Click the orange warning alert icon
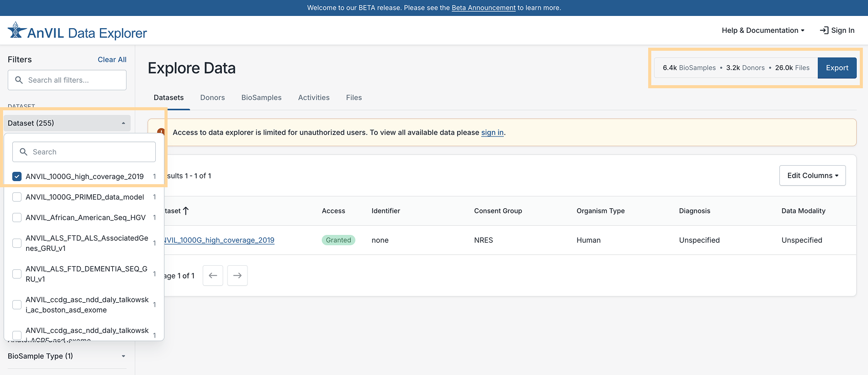868x375 pixels. 161,132
